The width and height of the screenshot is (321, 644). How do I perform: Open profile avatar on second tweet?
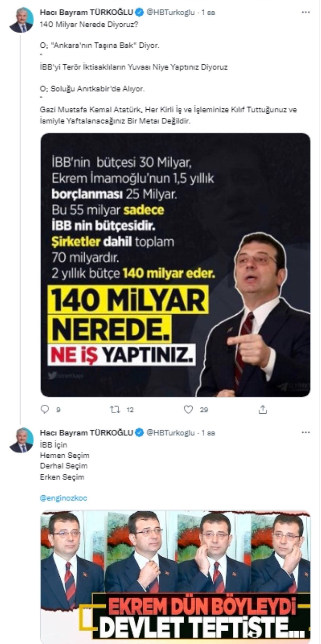21,440
